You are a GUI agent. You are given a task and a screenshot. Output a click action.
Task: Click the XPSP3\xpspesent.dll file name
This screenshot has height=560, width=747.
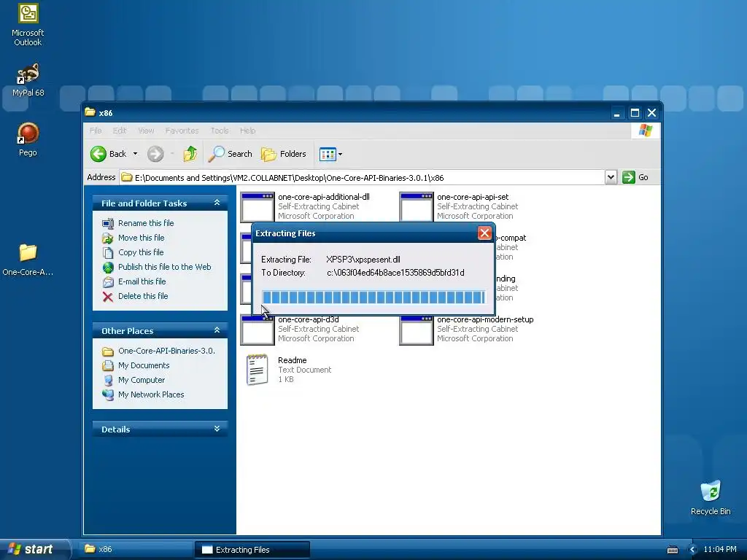[x=363, y=260]
